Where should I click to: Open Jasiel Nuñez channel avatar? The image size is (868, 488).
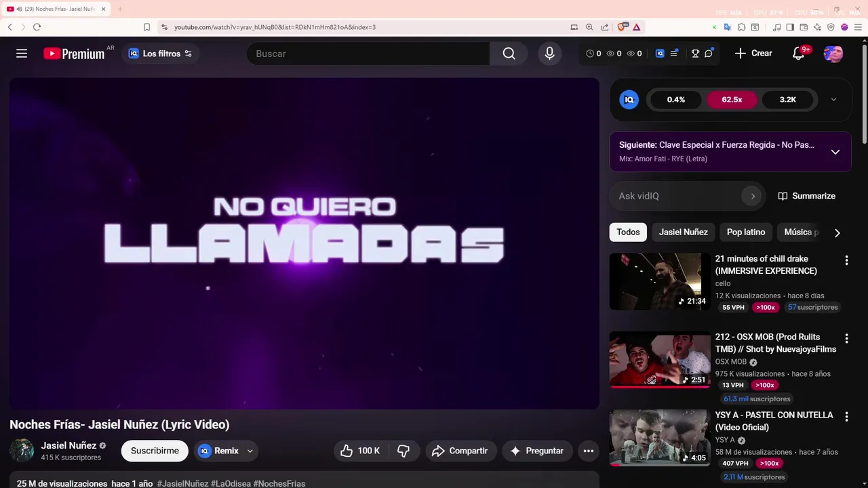[22, 451]
